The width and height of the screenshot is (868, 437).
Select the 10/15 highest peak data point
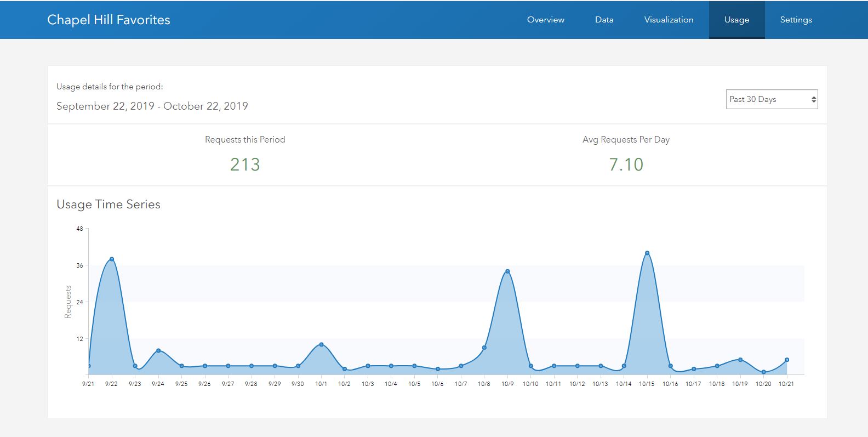pyautogui.click(x=647, y=253)
